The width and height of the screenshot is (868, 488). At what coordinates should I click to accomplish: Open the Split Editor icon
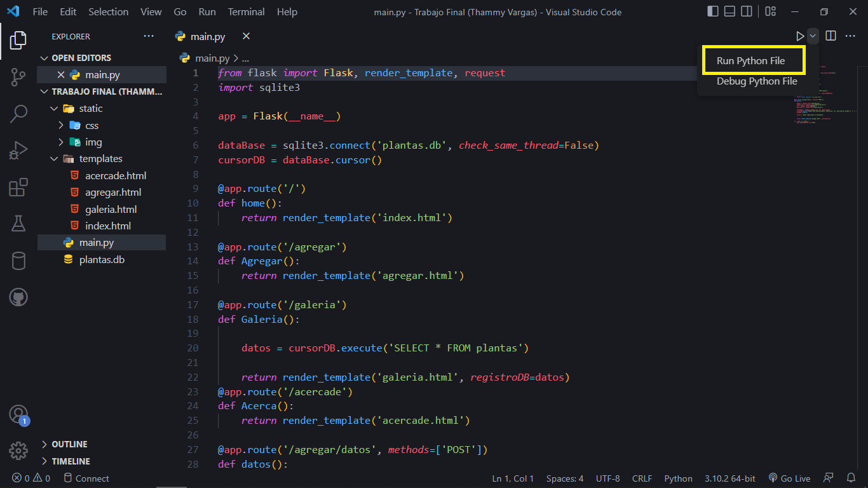(x=831, y=36)
